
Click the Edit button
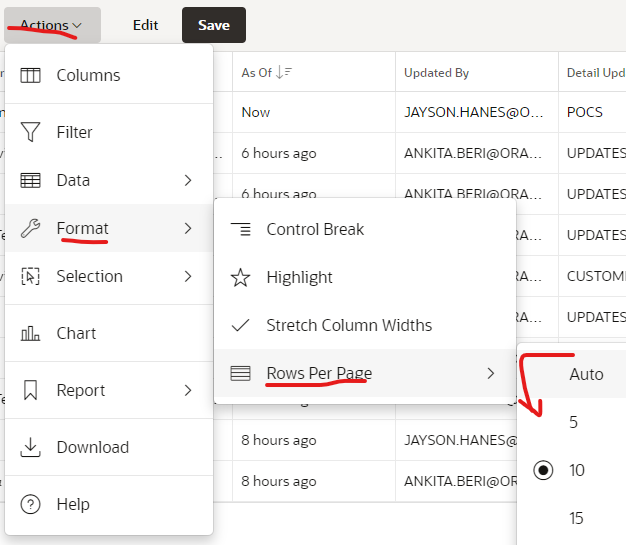[145, 25]
